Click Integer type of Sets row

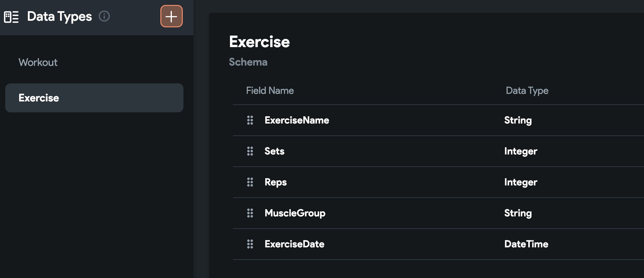click(x=521, y=151)
